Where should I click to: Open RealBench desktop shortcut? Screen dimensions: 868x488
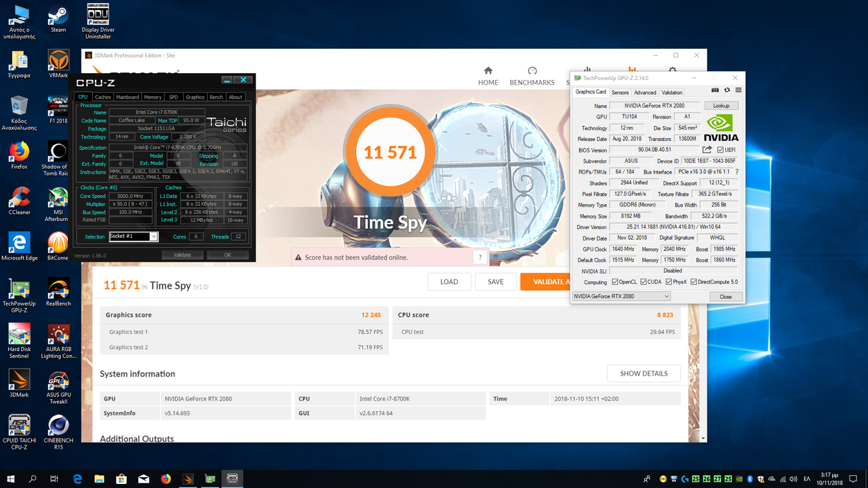(x=58, y=291)
